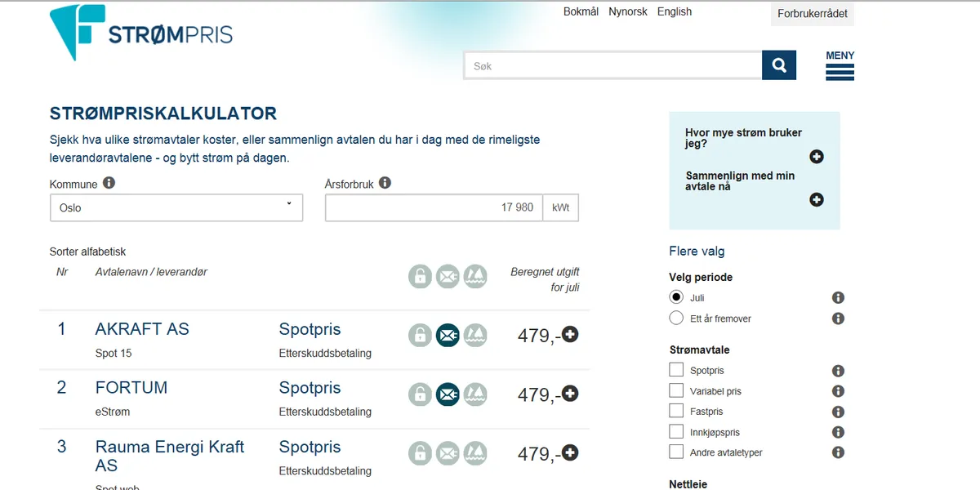Click 'eStrøm' agreement name

point(113,412)
